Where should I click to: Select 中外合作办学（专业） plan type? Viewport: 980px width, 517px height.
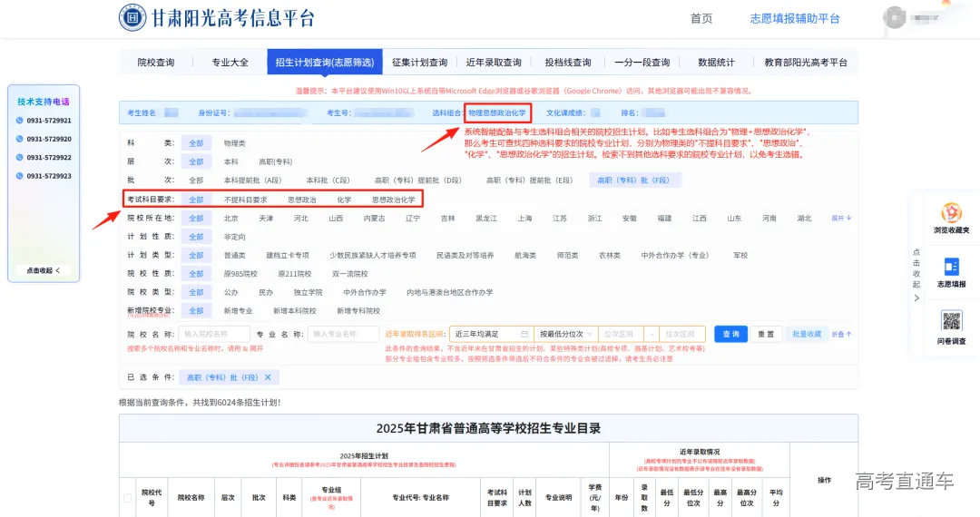pos(676,256)
